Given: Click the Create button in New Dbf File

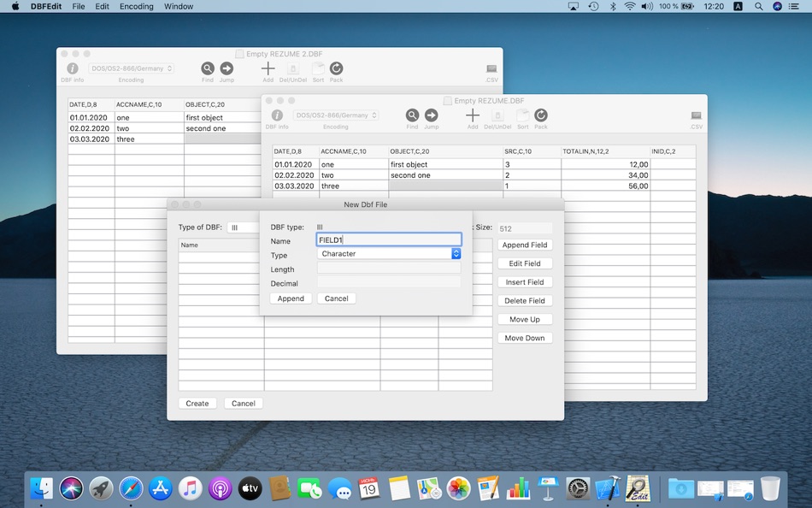Looking at the screenshot, I should 197,403.
